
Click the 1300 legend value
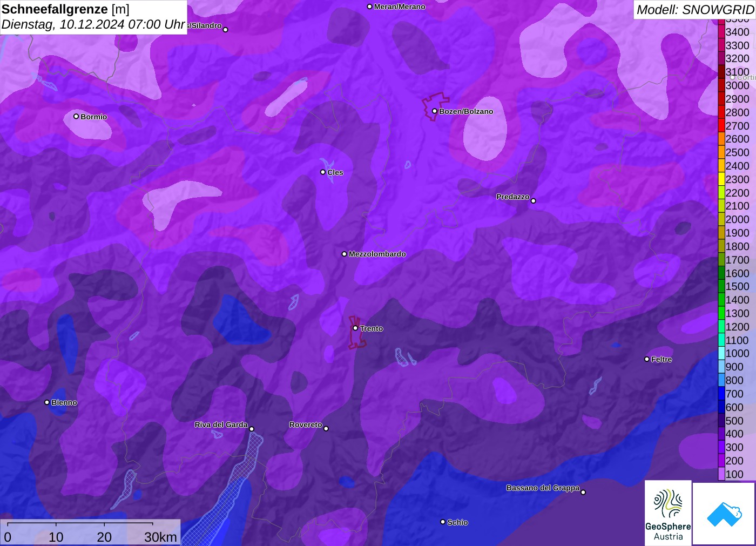point(737,313)
